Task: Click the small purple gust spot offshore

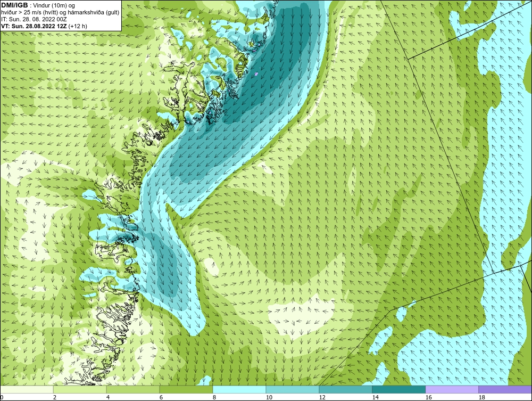Action: click(256, 73)
